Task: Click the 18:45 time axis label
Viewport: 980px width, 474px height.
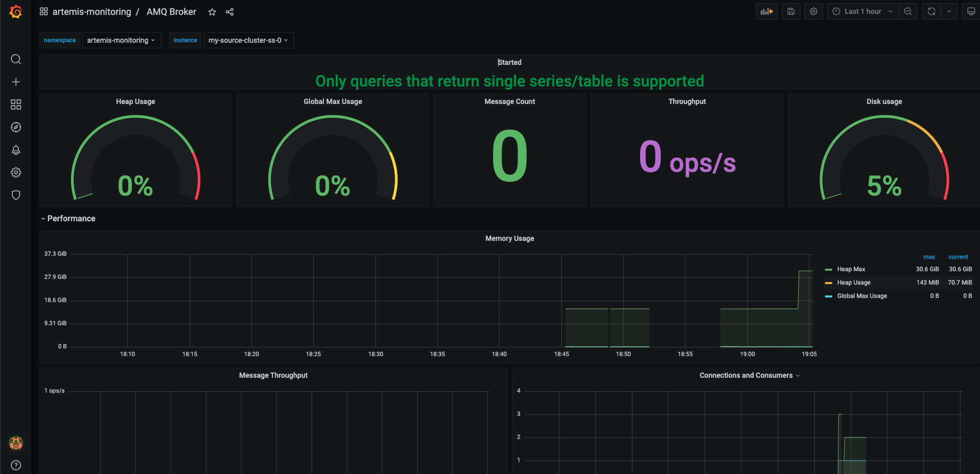Action: [561, 354]
